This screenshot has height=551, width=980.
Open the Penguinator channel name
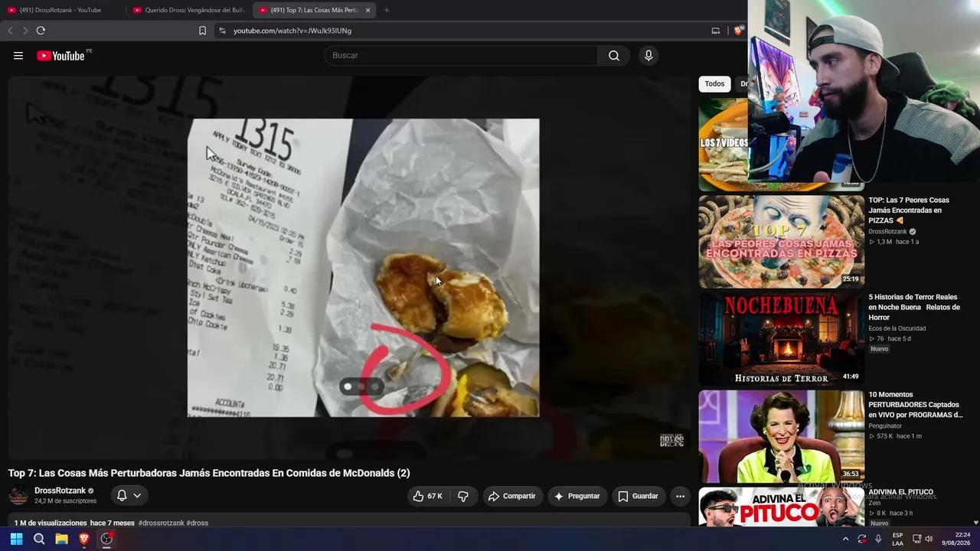click(x=885, y=426)
